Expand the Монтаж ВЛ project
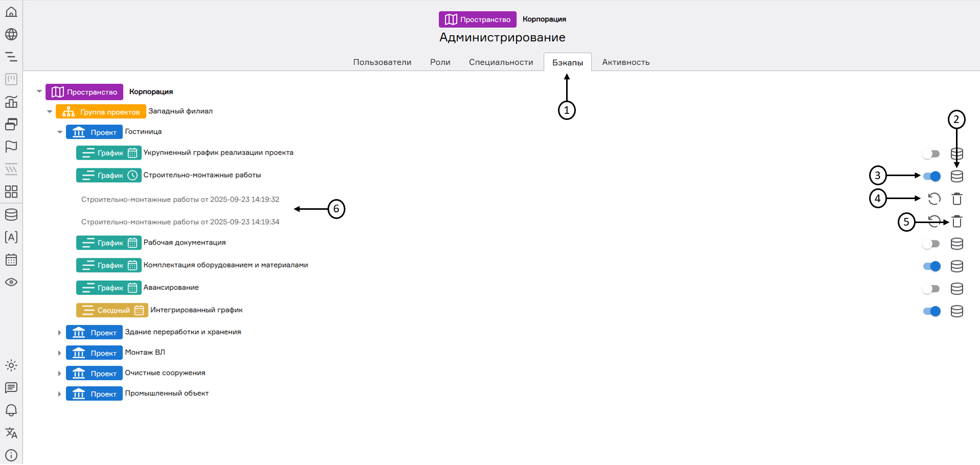 59,353
